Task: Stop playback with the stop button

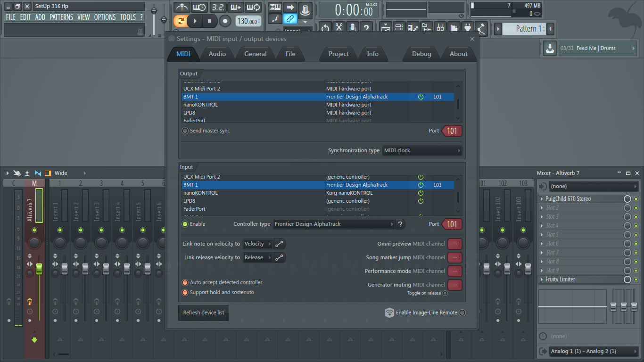Action: coord(209,21)
